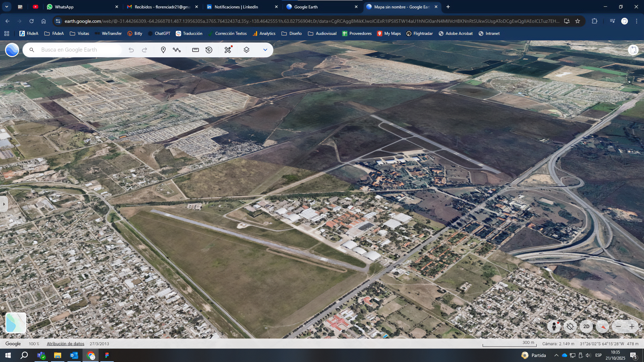Open the layers stack icon
Image resolution: width=644 pixels, height=362 pixels.
[x=247, y=50]
